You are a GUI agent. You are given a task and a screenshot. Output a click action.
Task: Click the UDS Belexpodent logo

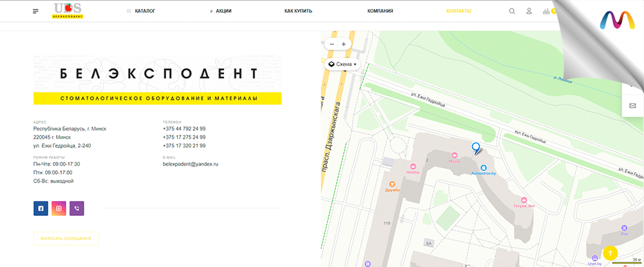tap(68, 11)
